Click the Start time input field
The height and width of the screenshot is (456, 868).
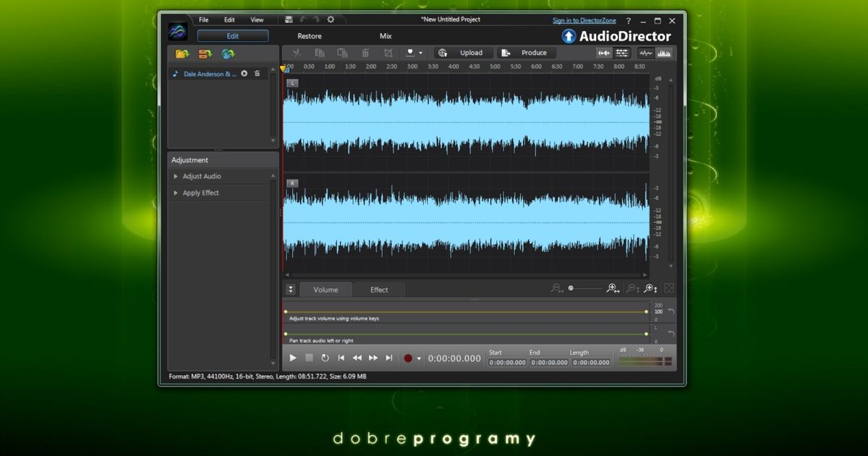tap(508, 363)
